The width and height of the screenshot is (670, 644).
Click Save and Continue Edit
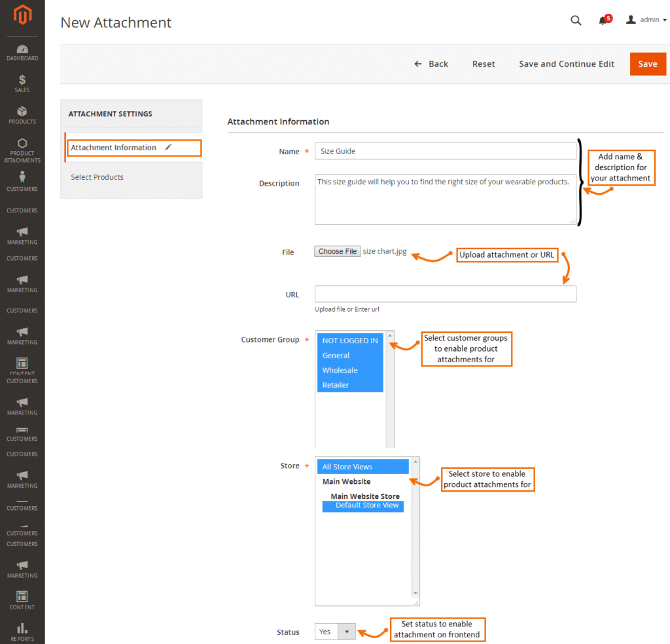[566, 63]
